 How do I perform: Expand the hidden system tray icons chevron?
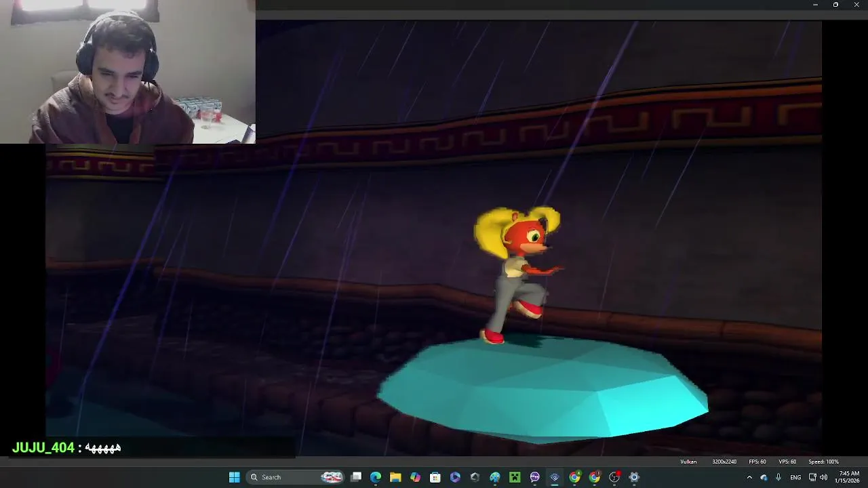click(x=749, y=477)
